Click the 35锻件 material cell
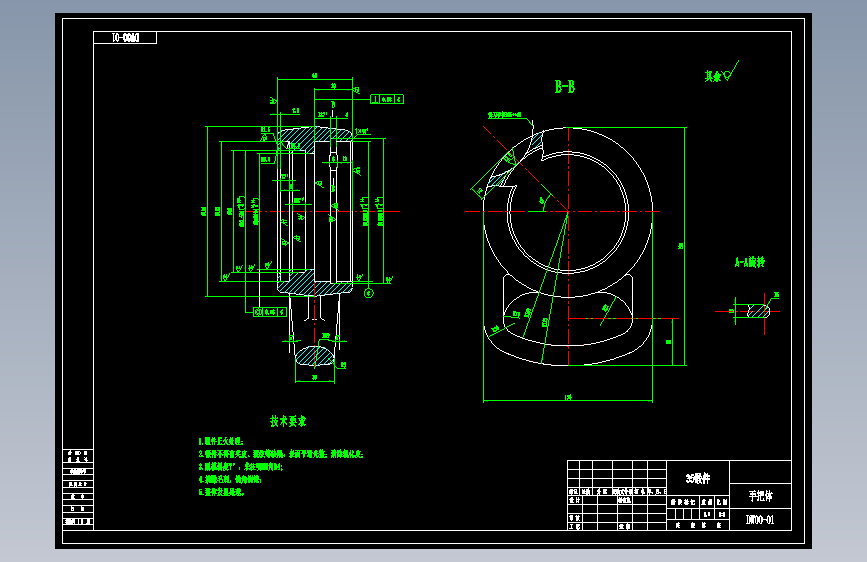 click(698, 478)
